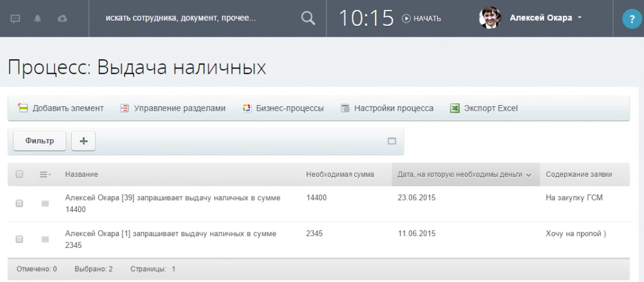Image resolution: width=644 pixels, height=282 pixels.
Task: Check the box for the 2345 request
Action: (x=19, y=239)
